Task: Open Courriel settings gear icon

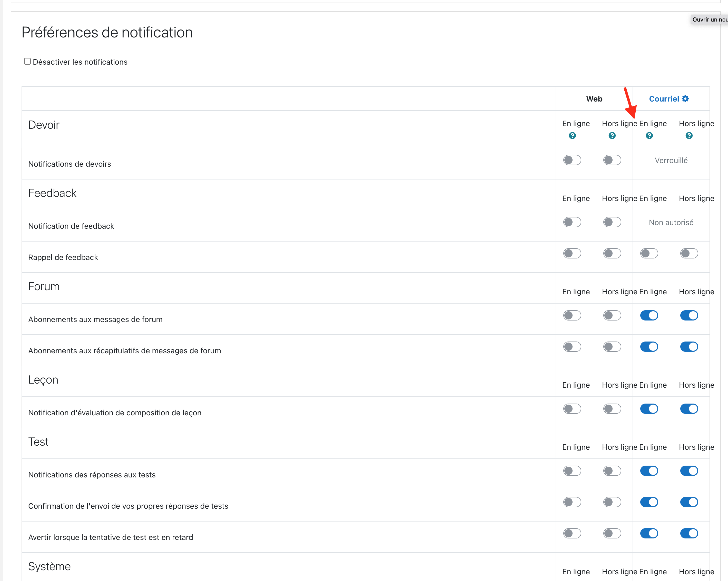Action: (685, 98)
